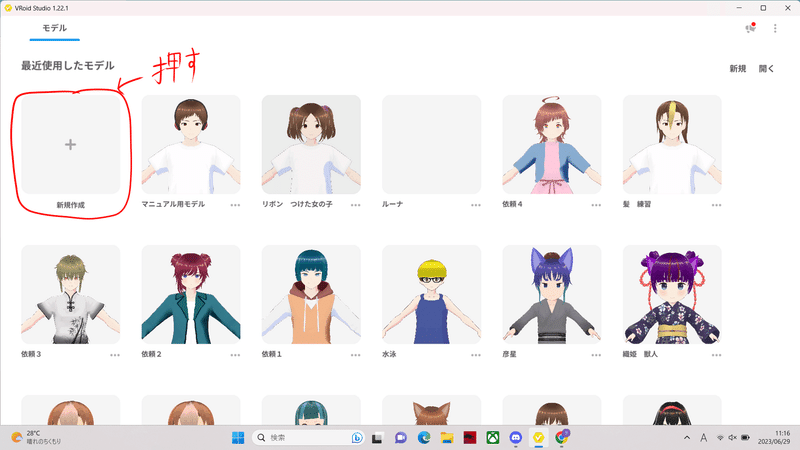Open more options for リボン つけた女の子
Screen dimensions: 800x450
[x=355, y=205]
